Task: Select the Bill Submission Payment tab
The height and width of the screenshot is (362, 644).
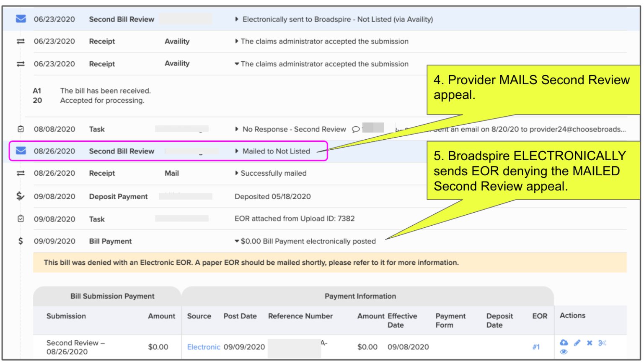Action: pos(112,296)
